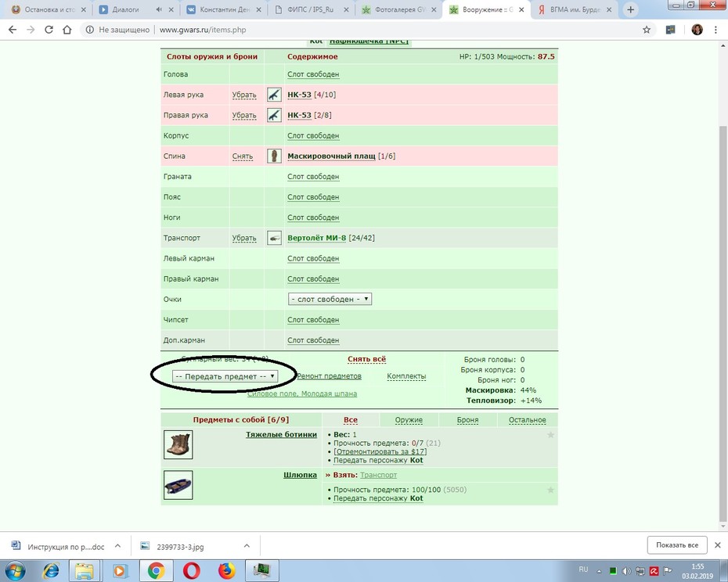
Task: Open the Комплекты link
Action: click(x=406, y=376)
